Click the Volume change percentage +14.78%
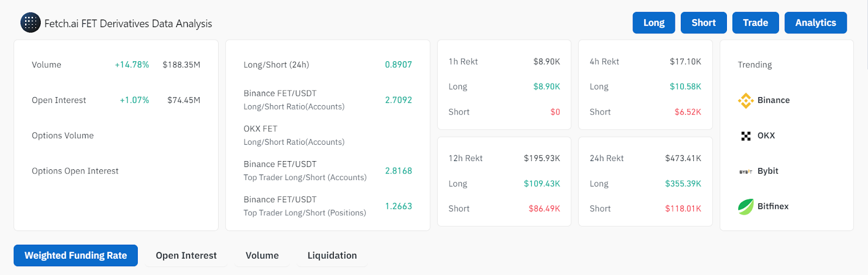Image resolution: width=868 pixels, height=275 pixels. pyautogui.click(x=132, y=65)
